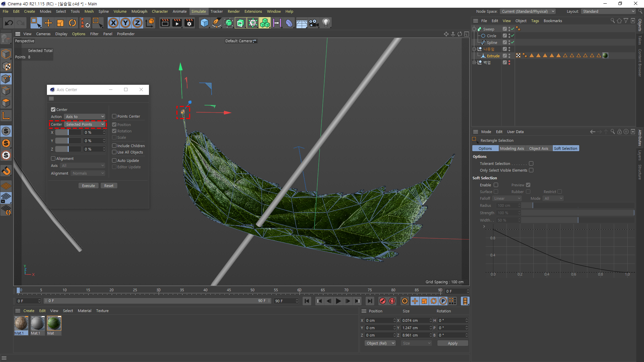Open the Object (Rel) coordinate dropdown
This screenshot has width=644, height=362.
(380, 343)
